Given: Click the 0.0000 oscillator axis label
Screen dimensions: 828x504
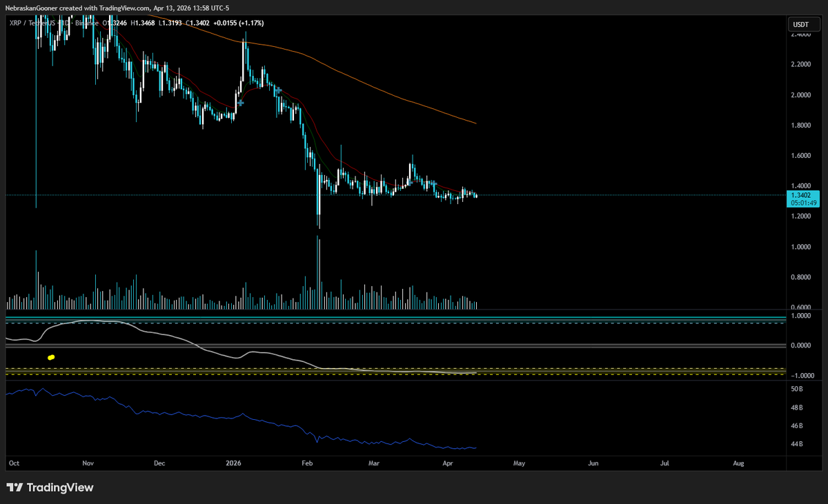Looking at the screenshot, I should (x=800, y=345).
